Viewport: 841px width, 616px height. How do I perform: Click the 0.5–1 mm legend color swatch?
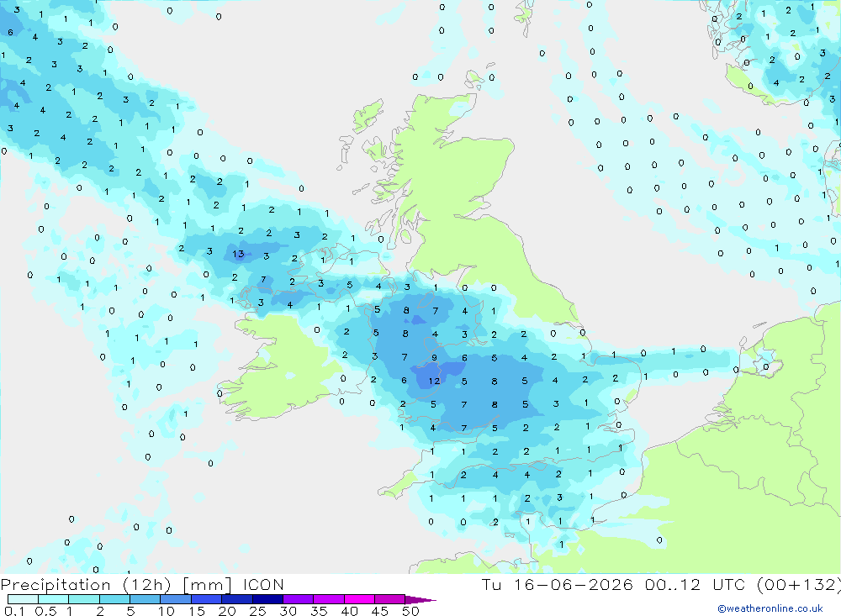click(53, 599)
